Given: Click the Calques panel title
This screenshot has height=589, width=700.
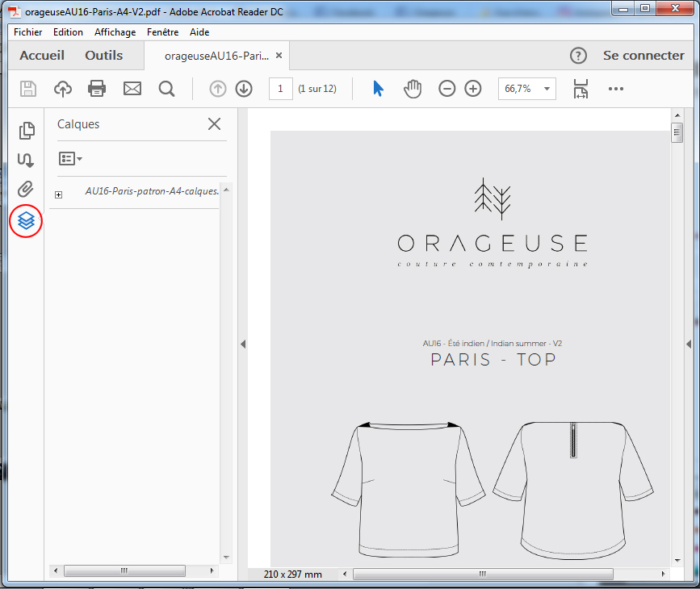Looking at the screenshot, I should coord(78,124).
